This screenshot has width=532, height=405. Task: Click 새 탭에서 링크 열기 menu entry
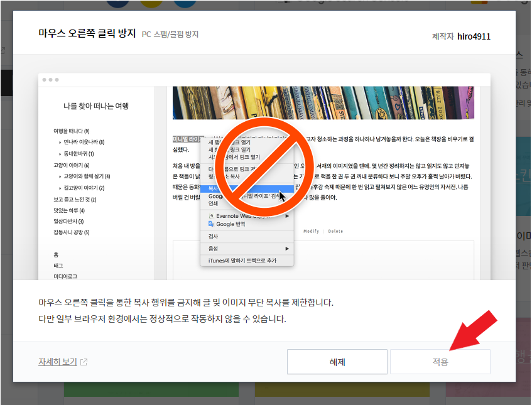[x=226, y=143]
